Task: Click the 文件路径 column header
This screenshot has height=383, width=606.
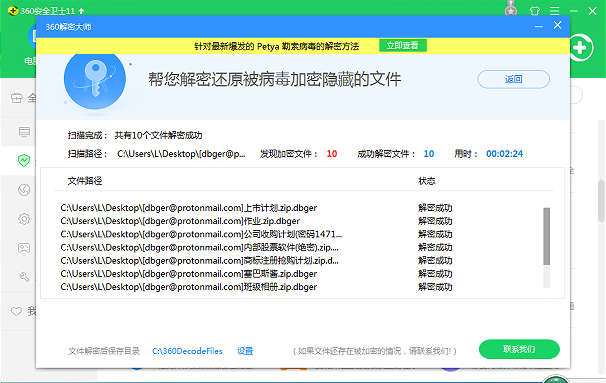Action: tap(85, 181)
